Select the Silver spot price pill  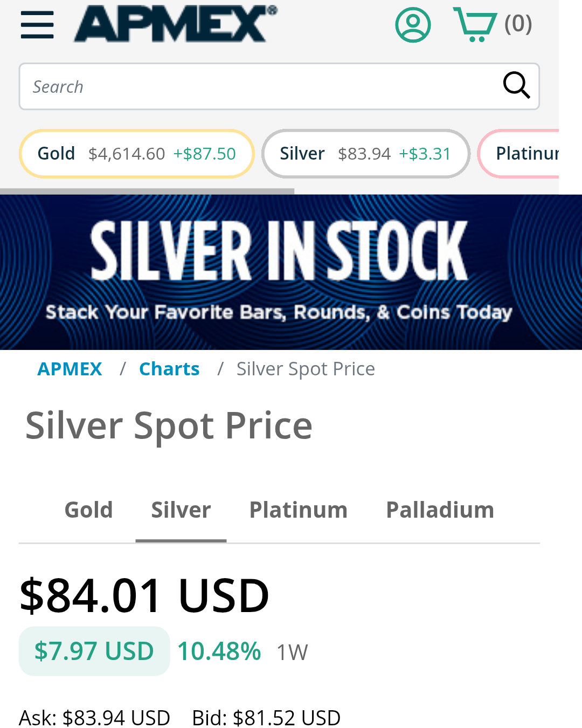(365, 154)
